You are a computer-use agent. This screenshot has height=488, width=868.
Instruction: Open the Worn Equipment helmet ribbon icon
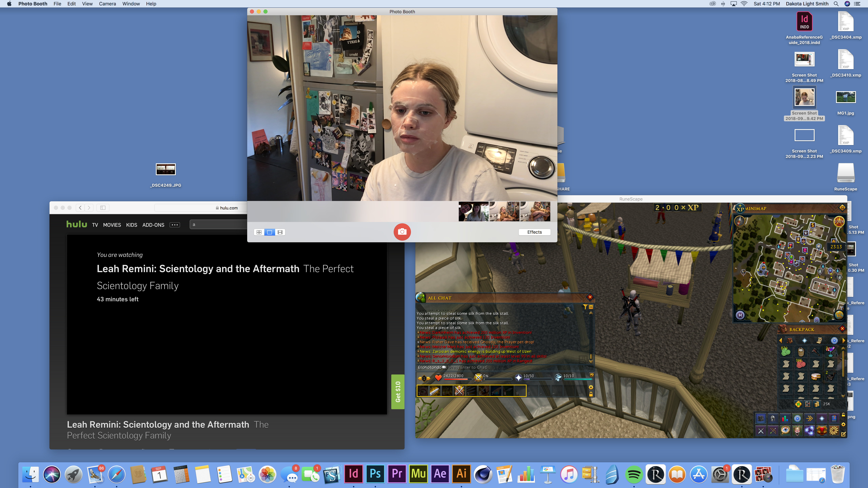[773, 418]
